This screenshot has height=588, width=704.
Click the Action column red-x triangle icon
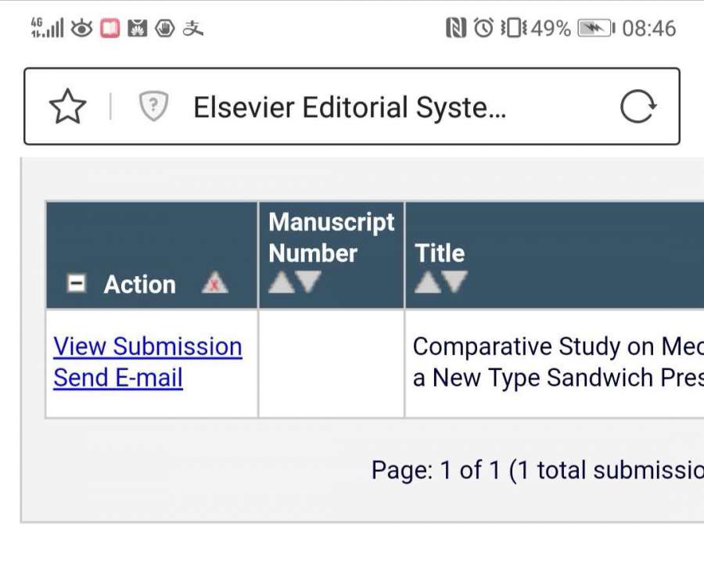click(214, 284)
